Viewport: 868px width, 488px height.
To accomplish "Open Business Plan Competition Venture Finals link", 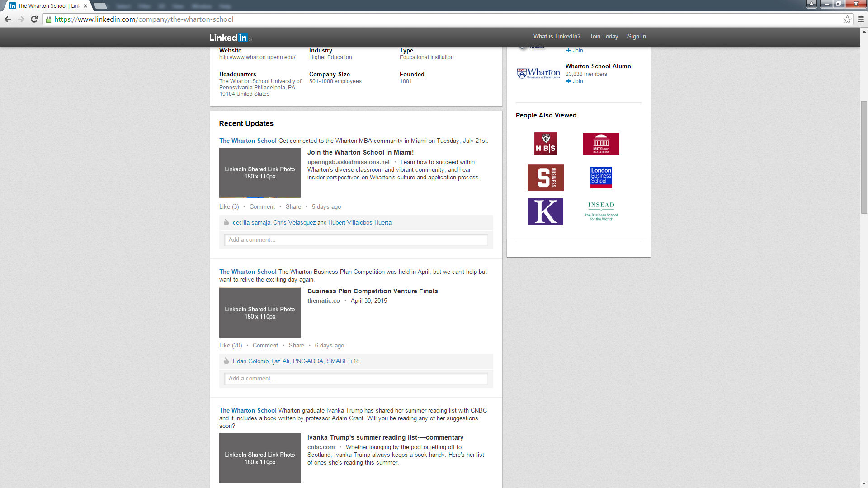I will click(x=373, y=291).
